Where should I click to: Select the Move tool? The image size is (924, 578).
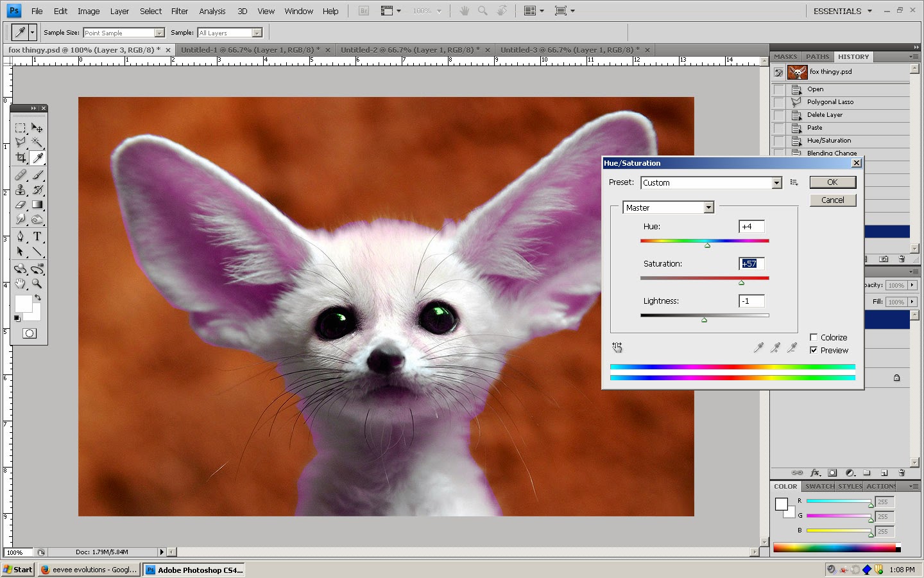pyautogui.click(x=37, y=128)
